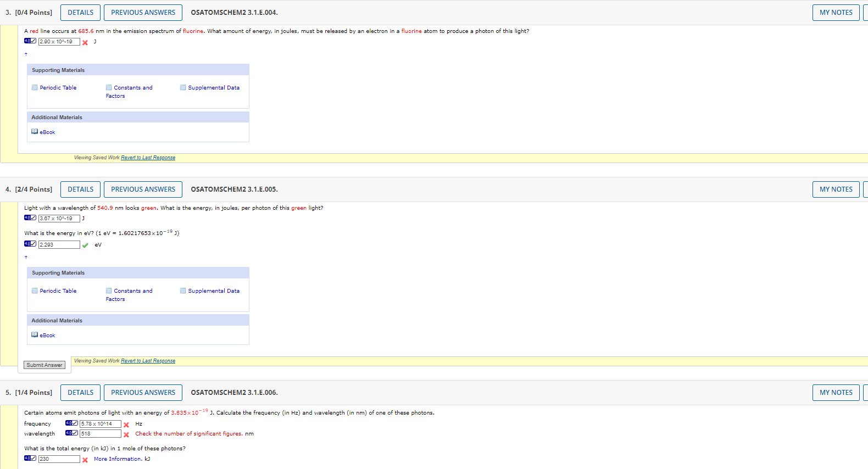Click the Submit Answer button
The image size is (868, 469).
(44, 365)
